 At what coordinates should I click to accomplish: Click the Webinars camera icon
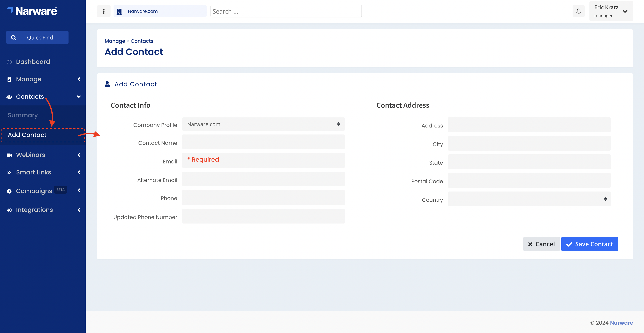(9, 155)
